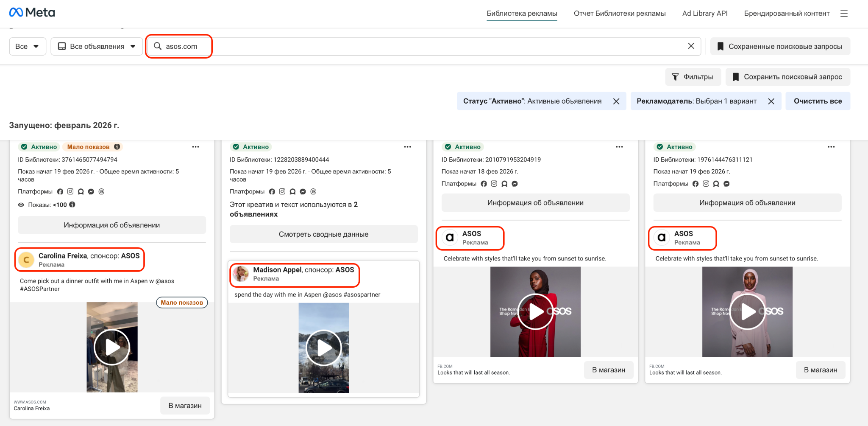Click into the asos.com search field

[x=381, y=46]
